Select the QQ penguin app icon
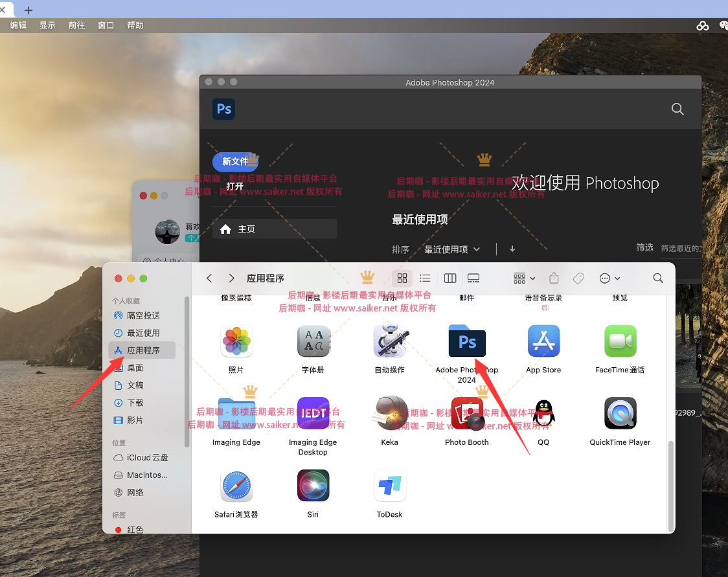Viewport: 728px width, 577px height. pyautogui.click(x=543, y=414)
